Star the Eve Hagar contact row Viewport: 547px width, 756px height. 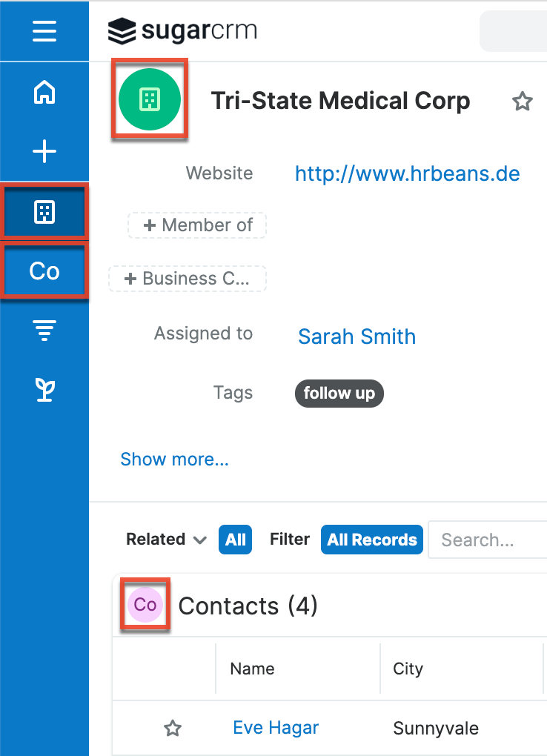pos(173,729)
